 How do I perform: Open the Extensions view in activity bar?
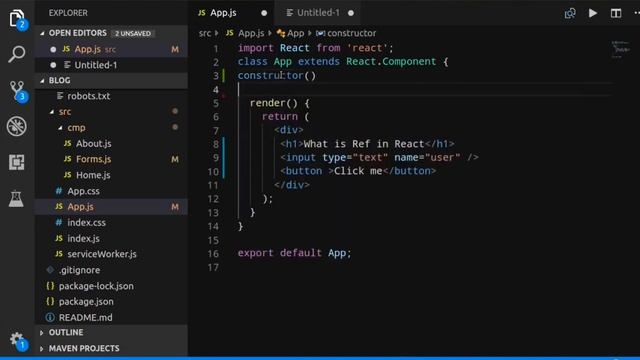[x=17, y=162]
